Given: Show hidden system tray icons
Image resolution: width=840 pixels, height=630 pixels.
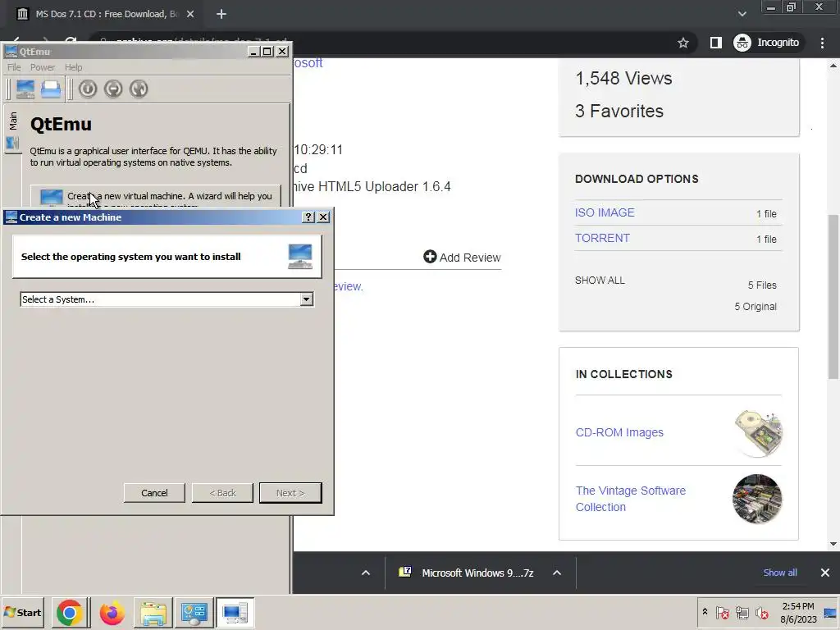Looking at the screenshot, I should [x=705, y=612].
